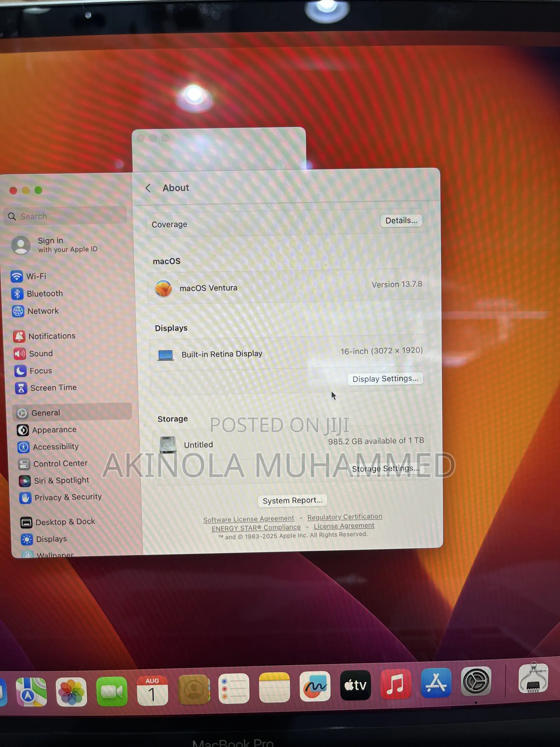
Task: Open Wi-Fi settings in sidebar
Action: point(29,277)
